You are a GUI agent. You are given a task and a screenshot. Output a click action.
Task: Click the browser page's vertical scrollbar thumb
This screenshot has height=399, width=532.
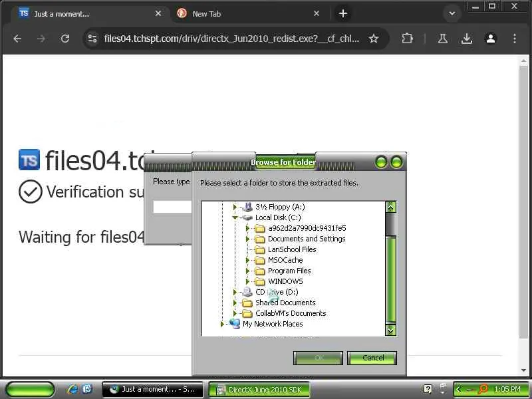(x=523, y=201)
